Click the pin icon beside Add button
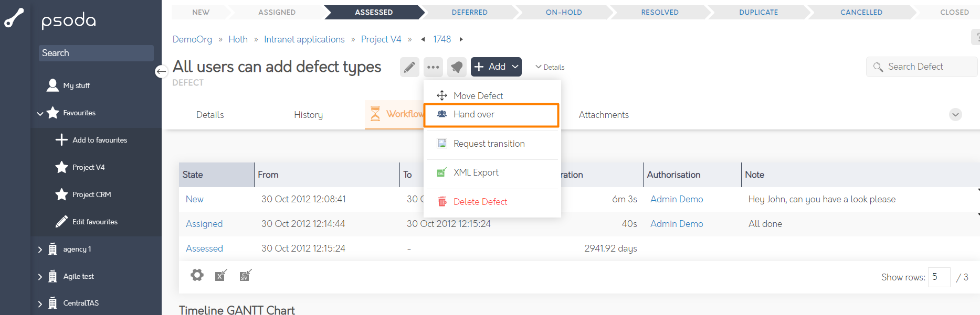The width and height of the screenshot is (980, 315). [x=457, y=67]
